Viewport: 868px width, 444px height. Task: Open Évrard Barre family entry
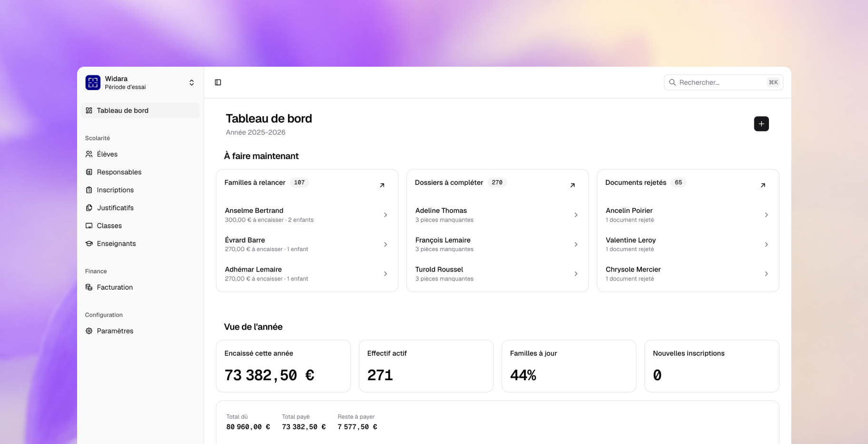307,244
